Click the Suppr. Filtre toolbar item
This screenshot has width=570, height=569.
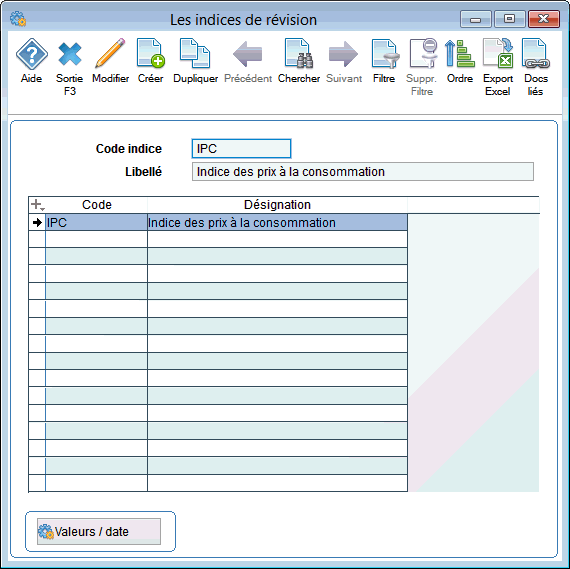pyautogui.click(x=422, y=67)
